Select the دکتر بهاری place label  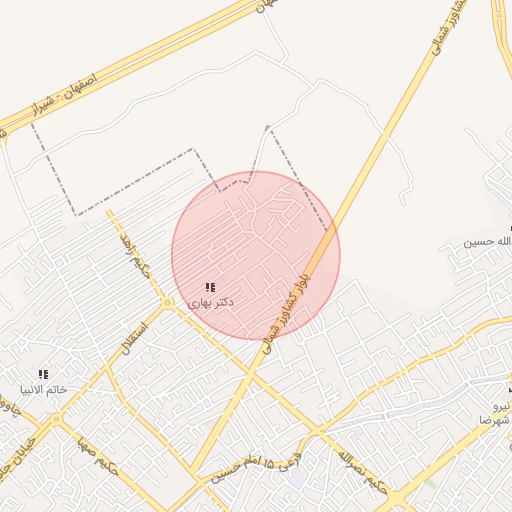210,303
